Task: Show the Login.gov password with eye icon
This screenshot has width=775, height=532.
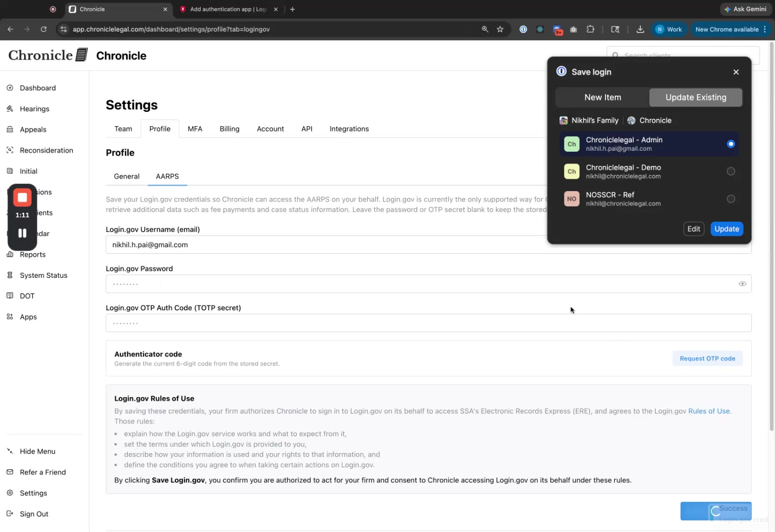Action: (x=742, y=284)
